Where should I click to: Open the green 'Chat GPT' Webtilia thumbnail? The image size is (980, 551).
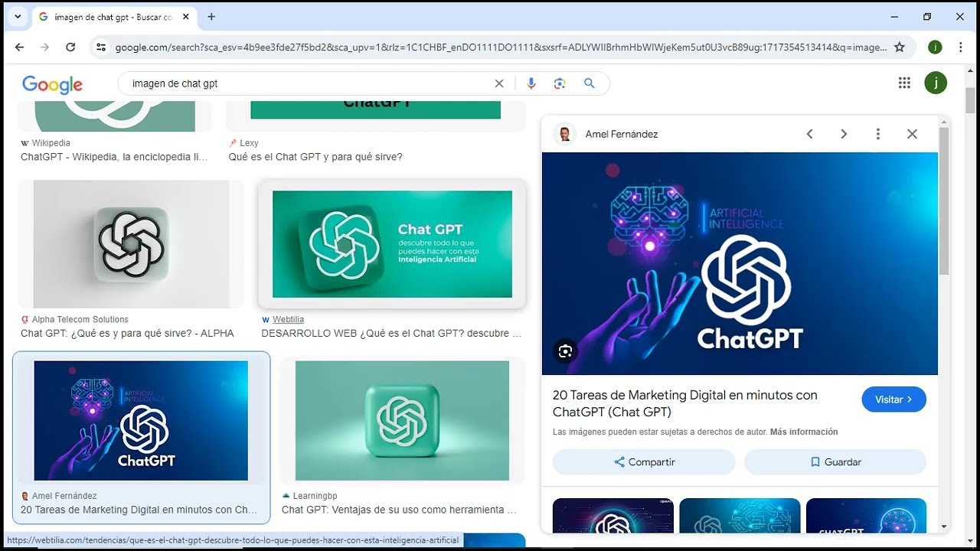point(392,244)
